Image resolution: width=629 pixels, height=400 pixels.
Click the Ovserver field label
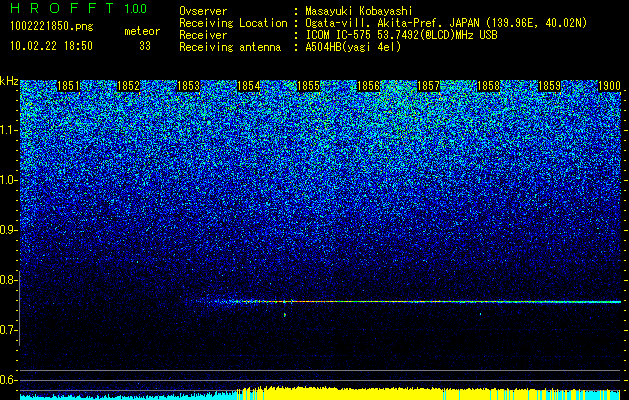(203, 11)
